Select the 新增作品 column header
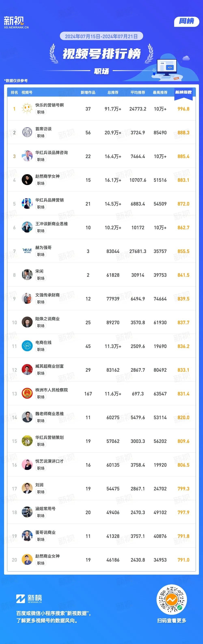The height and width of the screenshot is (644, 203). (x=88, y=93)
